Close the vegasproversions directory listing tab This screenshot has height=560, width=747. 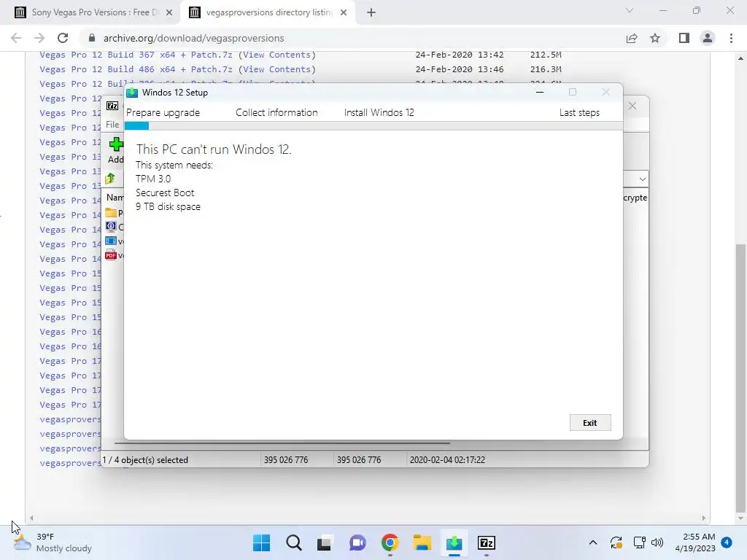[x=344, y=13]
